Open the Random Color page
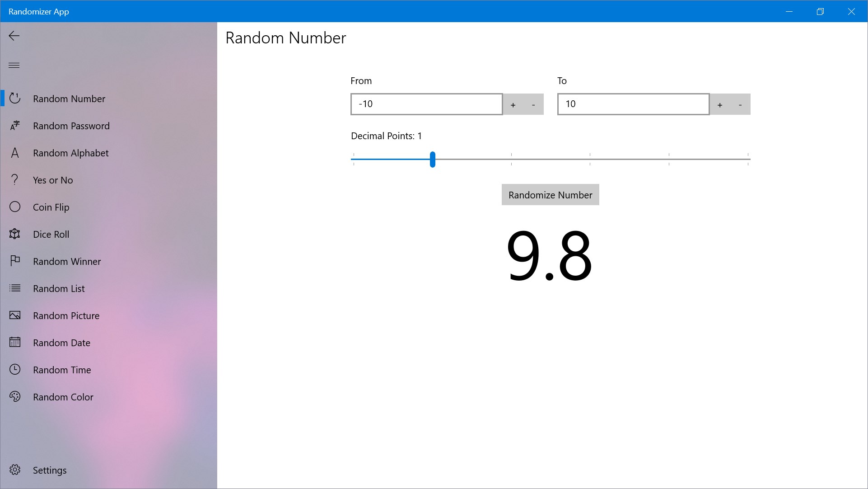868x489 pixels. click(x=109, y=397)
